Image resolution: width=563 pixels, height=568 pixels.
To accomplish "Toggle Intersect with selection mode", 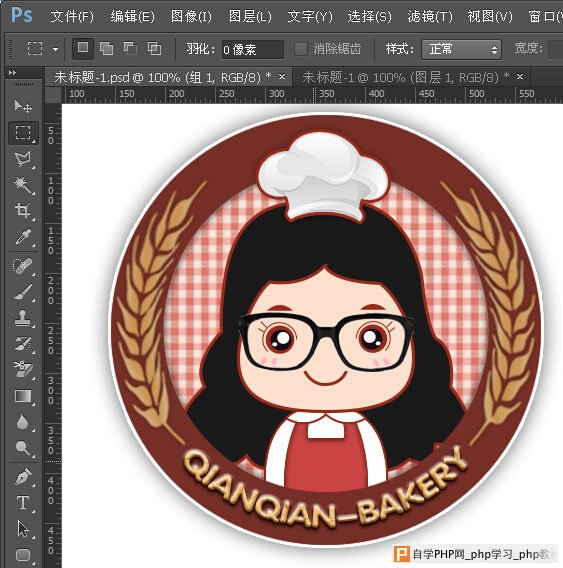I will tap(154, 49).
